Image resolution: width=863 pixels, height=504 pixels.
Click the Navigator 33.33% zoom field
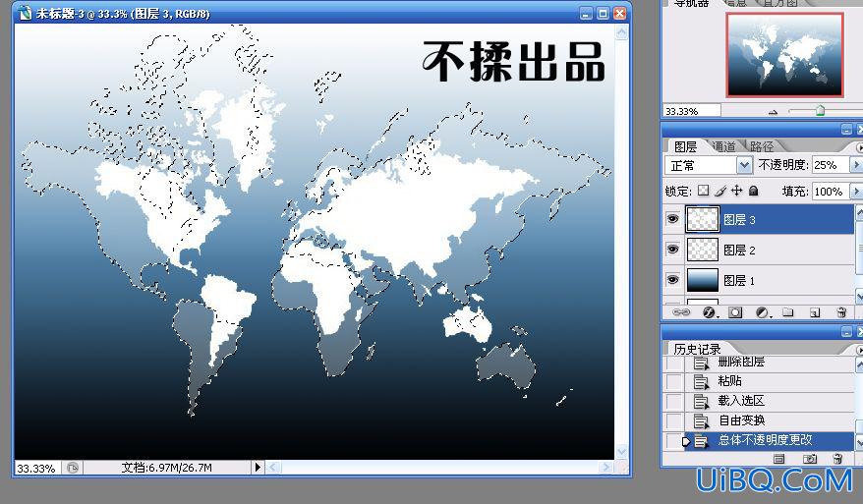692,111
